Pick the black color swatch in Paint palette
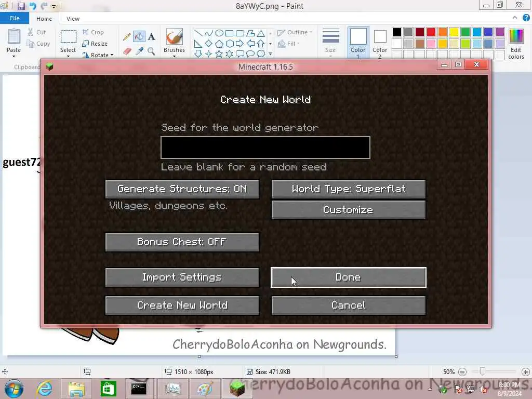The height and width of the screenshot is (399, 532). (x=396, y=32)
